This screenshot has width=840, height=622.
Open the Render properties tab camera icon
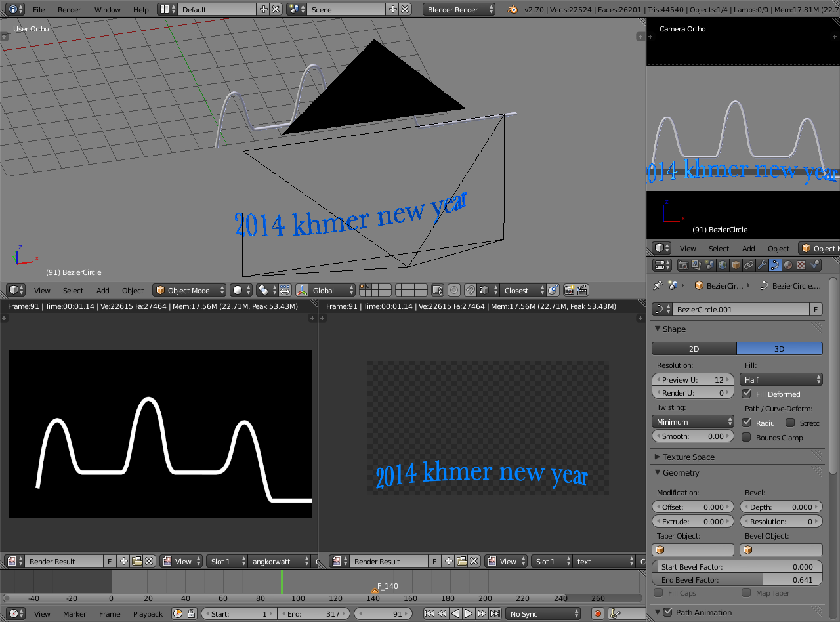click(683, 265)
